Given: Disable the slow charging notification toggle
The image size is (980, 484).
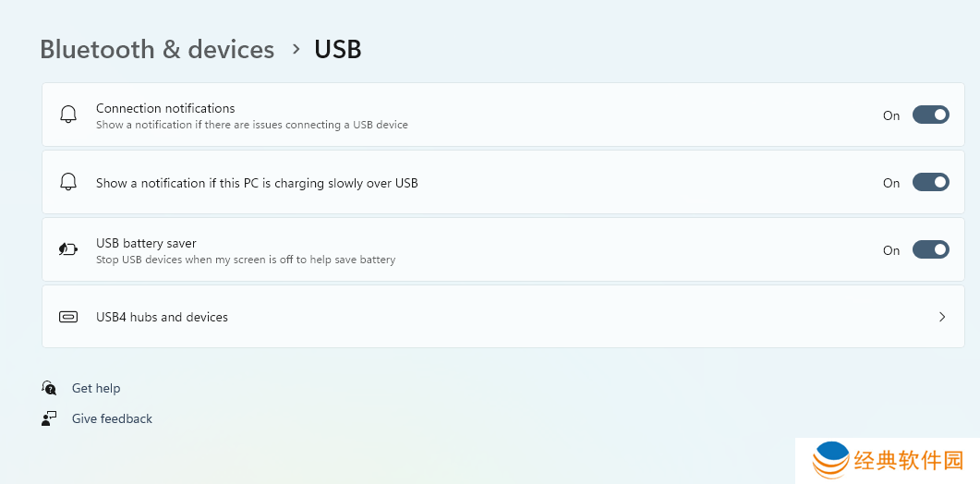Looking at the screenshot, I should tap(931, 183).
